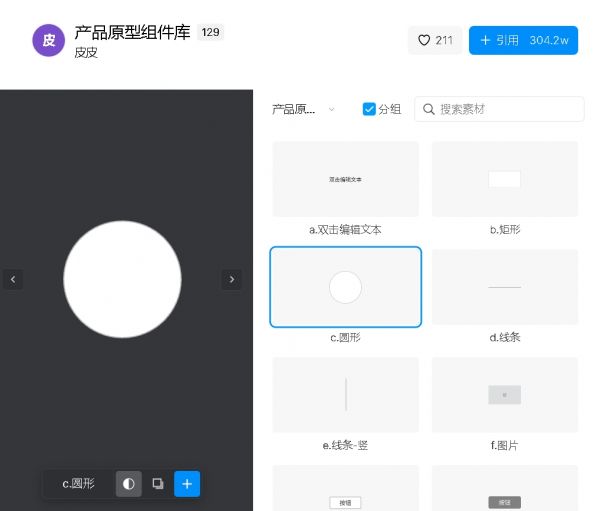
Task: Go to next component with right arrow
Action: click(x=232, y=279)
